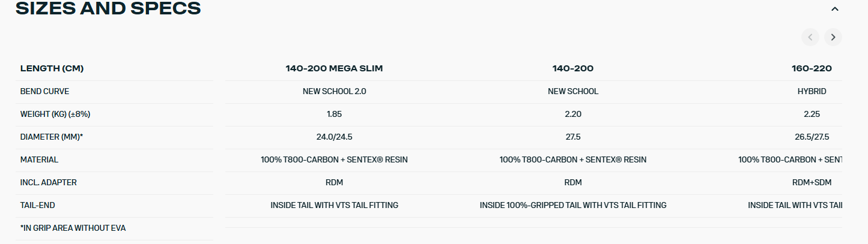868x244 pixels.
Task: Select the 140-200 Mega Slim column header
Action: [334, 68]
